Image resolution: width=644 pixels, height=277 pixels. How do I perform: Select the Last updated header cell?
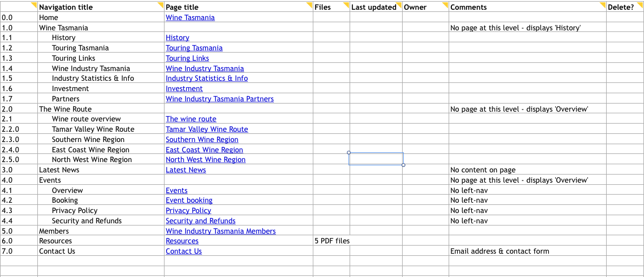click(x=376, y=7)
